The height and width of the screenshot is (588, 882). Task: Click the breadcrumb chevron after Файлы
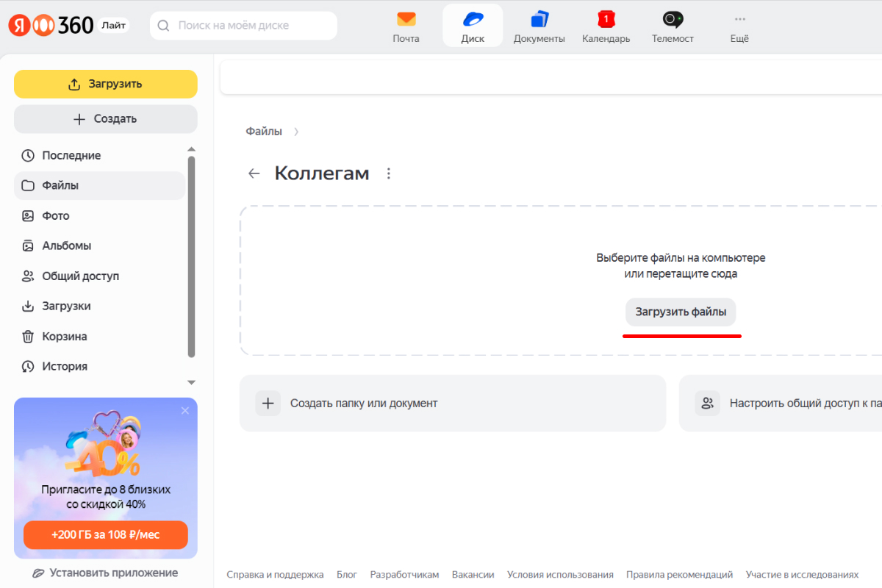click(296, 132)
